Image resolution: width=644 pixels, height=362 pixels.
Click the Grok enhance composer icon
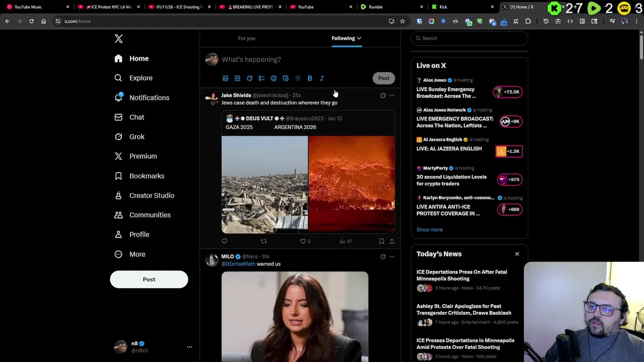pos(250,78)
